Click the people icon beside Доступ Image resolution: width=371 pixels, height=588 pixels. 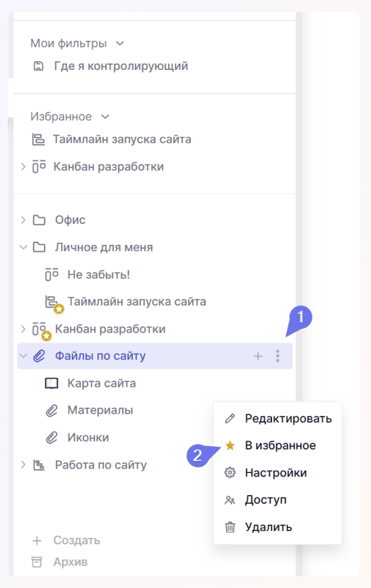[x=230, y=500]
